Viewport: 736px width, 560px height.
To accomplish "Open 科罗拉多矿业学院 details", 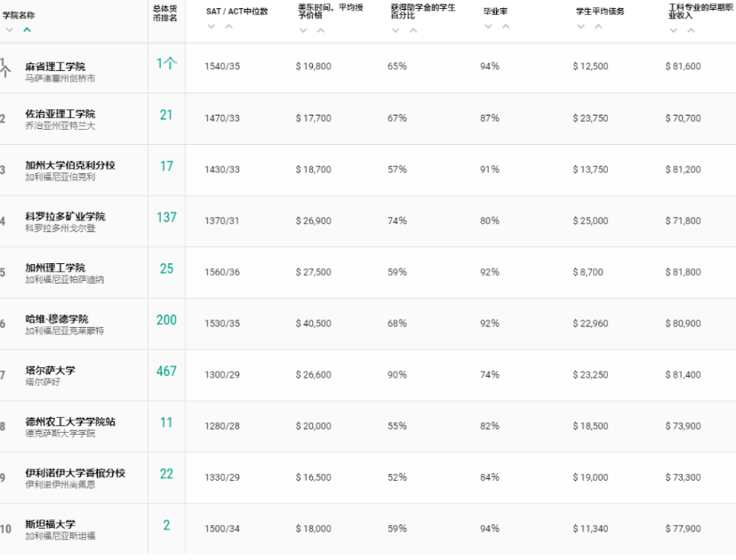I will pyautogui.click(x=65, y=216).
